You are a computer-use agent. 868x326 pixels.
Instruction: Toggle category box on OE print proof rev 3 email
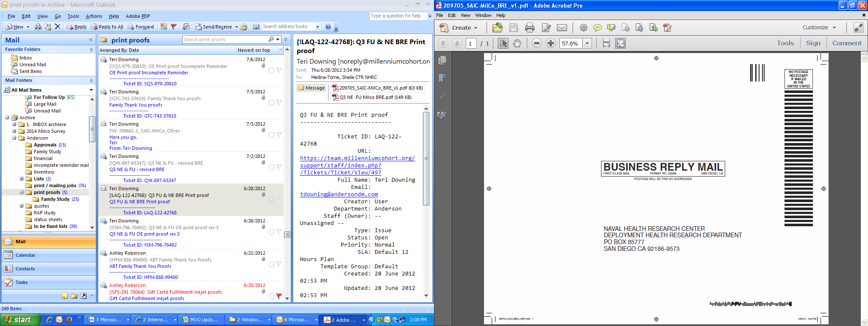[x=271, y=232]
